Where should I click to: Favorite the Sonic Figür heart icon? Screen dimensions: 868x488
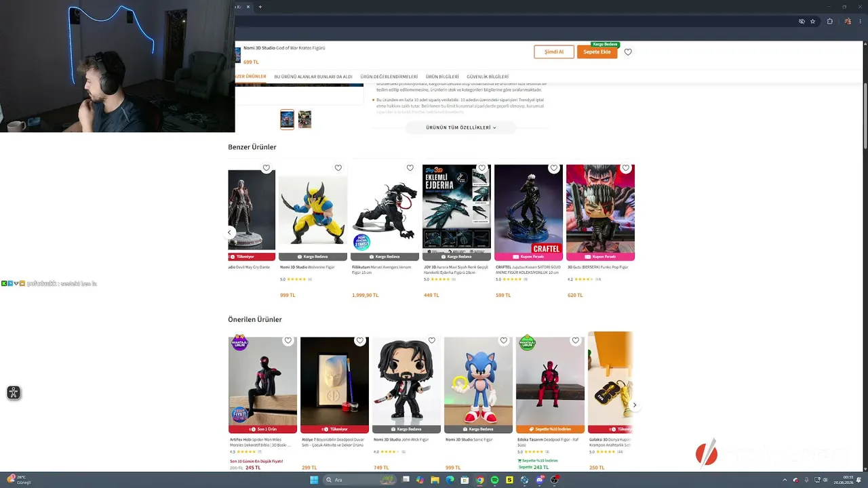(504, 341)
